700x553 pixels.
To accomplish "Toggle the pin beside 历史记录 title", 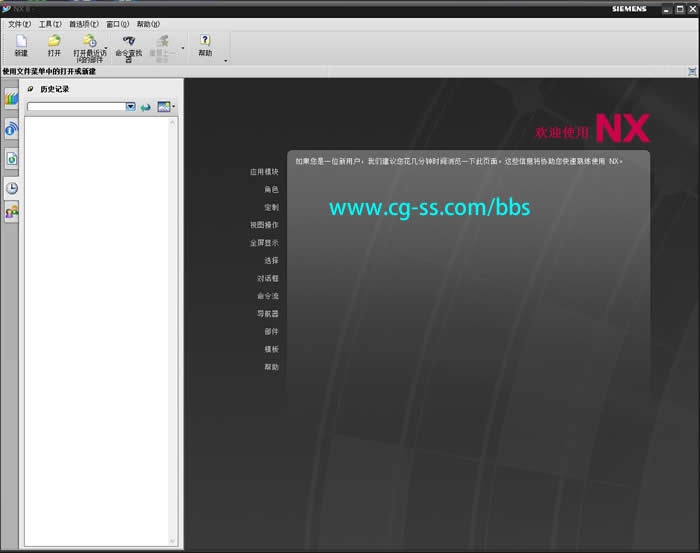I will pos(30,89).
